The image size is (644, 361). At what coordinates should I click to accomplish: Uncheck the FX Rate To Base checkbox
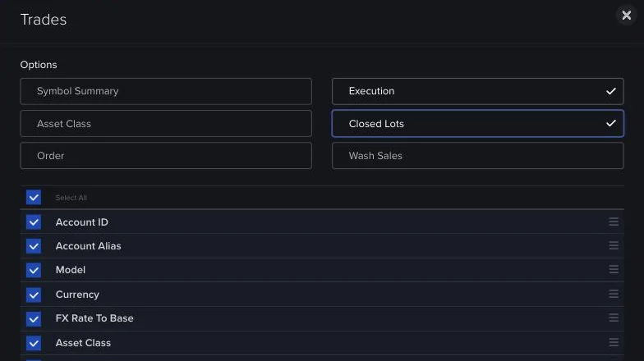pyautogui.click(x=34, y=318)
